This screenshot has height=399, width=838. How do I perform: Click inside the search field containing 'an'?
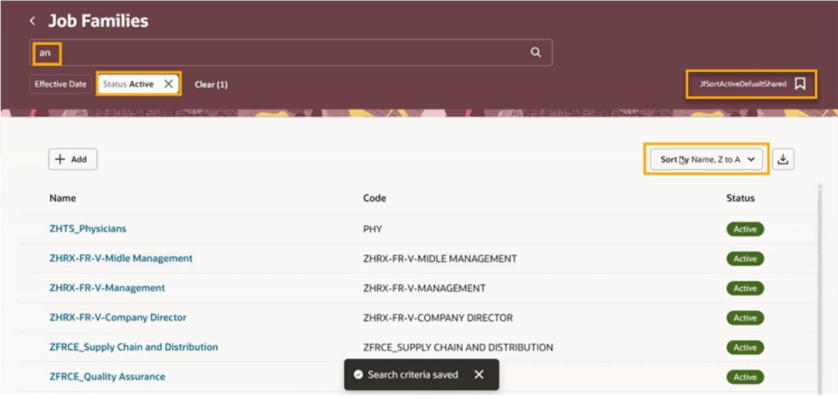click(291, 52)
